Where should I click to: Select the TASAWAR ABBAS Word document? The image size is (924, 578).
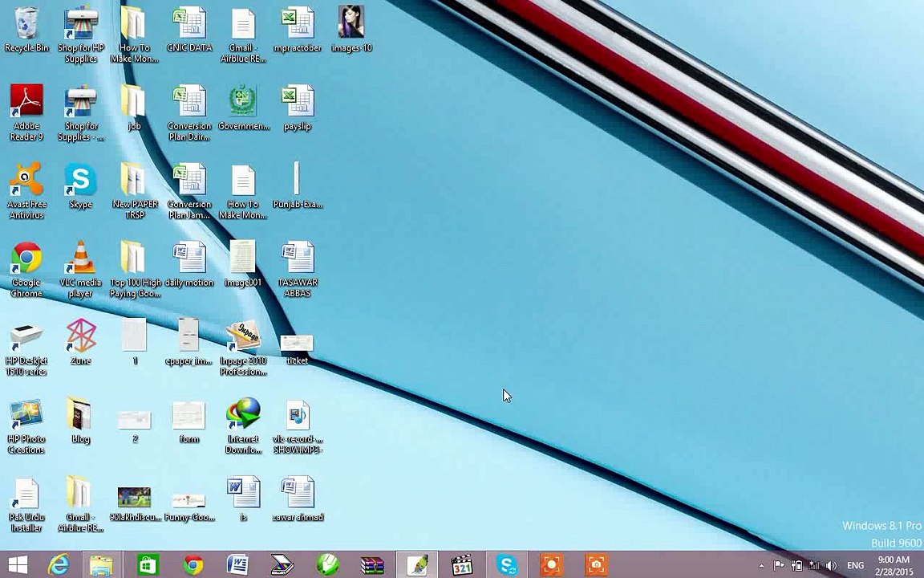point(298,269)
